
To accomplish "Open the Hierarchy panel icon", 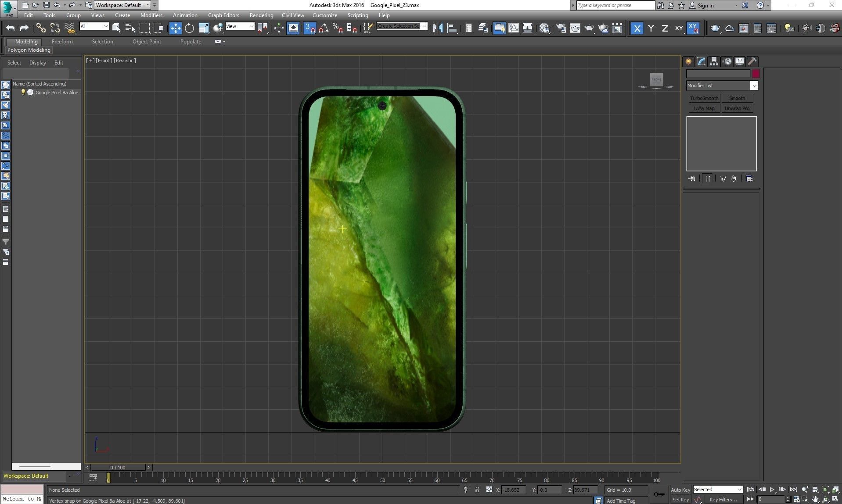I will tap(714, 61).
